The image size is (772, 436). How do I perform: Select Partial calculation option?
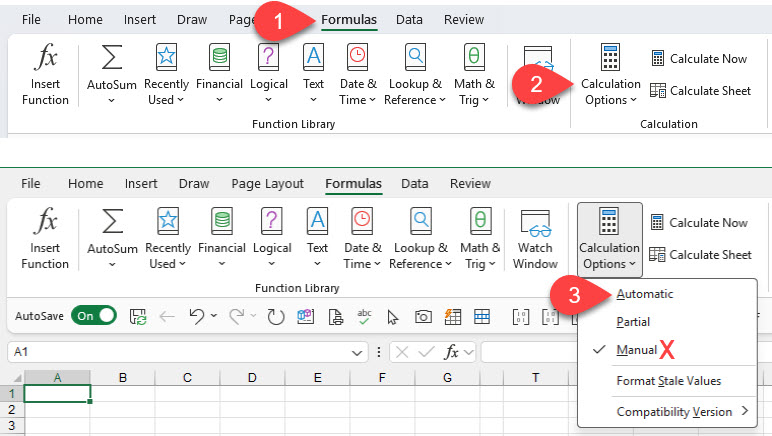[x=633, y=322]
